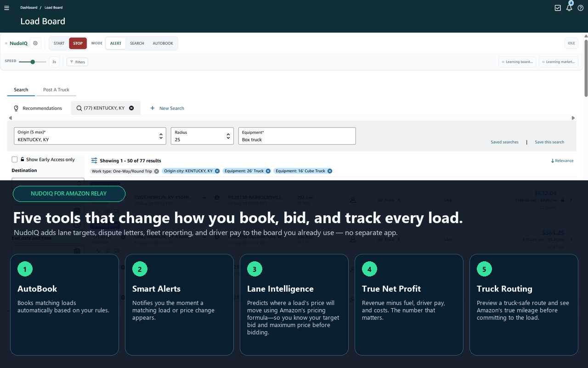The height and width of the screenshot is (368, 588).
Task: Select the Search tab
Action: click(x=21, y=90)
